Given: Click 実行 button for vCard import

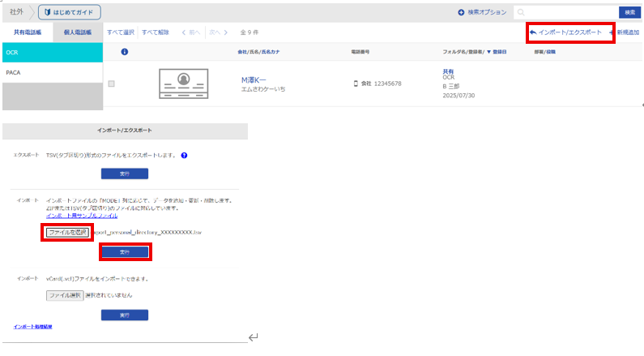Looking at the screenshot, I should (x=125, y=315).
